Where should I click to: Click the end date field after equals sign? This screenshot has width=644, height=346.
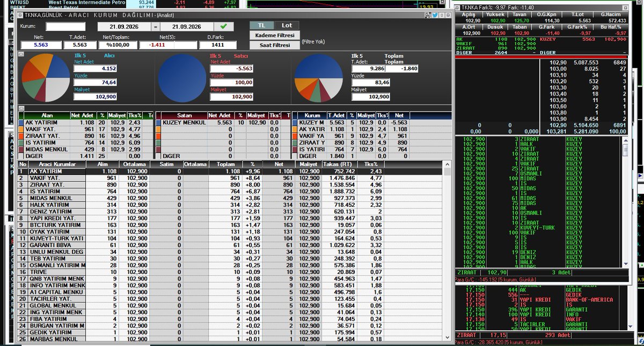pos(186,26)
